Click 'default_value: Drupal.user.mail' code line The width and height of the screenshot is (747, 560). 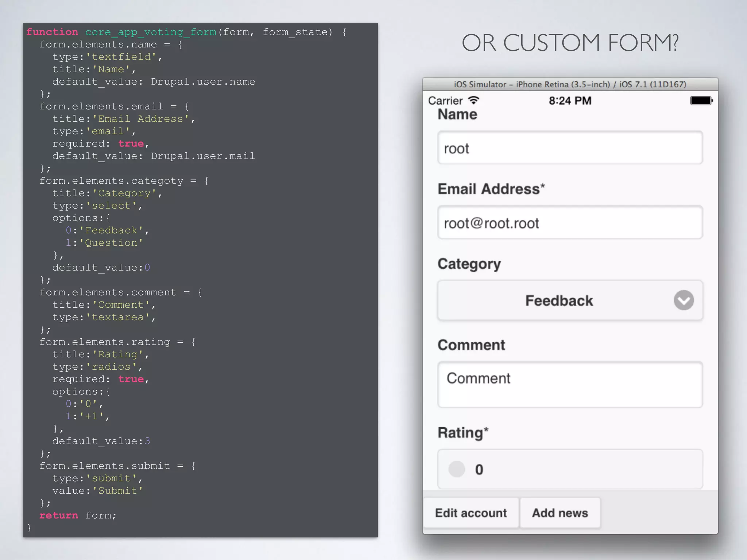coord(154,156)
